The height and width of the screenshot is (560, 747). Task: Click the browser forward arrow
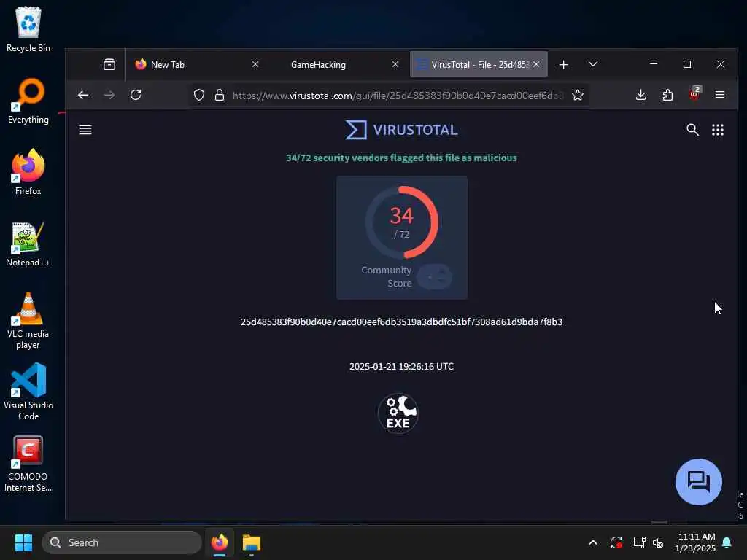point(109,96)
